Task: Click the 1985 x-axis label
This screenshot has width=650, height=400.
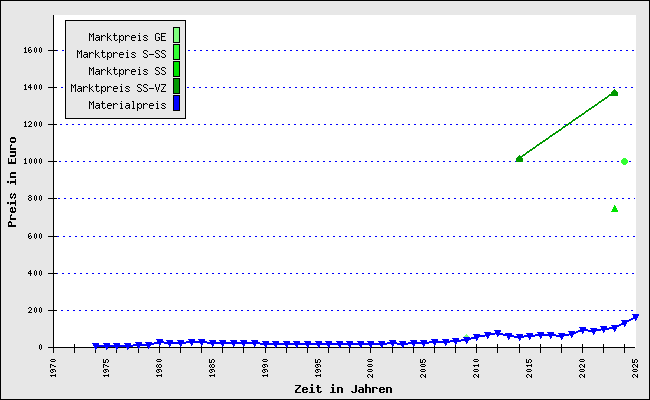Action: pyautogui.click(x=212, y=368)
